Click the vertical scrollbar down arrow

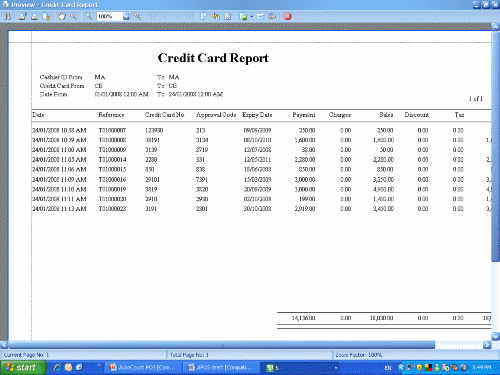[495, 336]
